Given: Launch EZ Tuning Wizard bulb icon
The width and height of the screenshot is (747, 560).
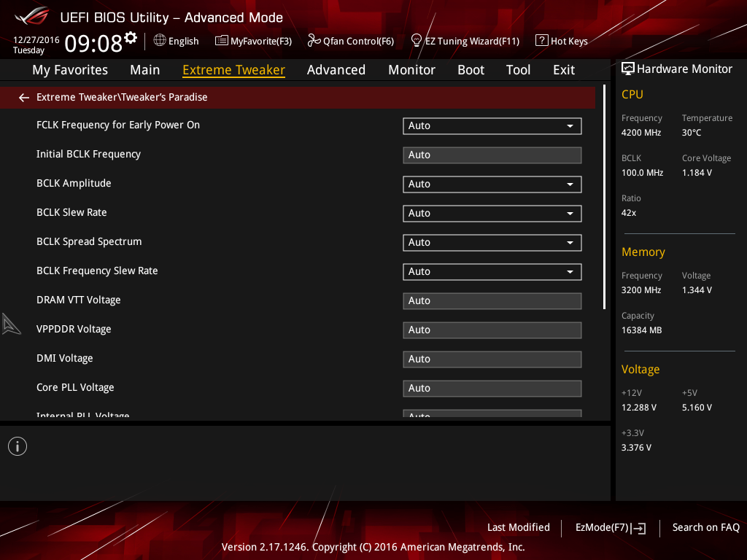Looking at the screenshot, I should (417, 41).
